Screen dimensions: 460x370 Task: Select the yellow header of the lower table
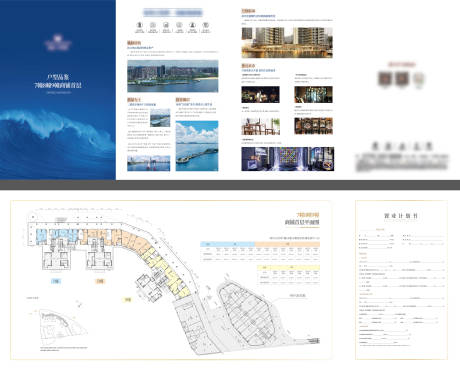pos(288,267)
